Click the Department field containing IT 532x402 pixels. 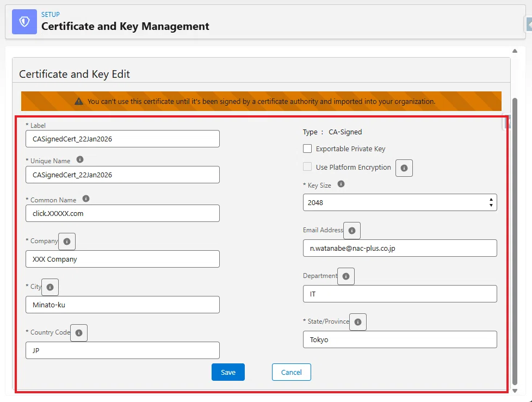tap(400, 294)
